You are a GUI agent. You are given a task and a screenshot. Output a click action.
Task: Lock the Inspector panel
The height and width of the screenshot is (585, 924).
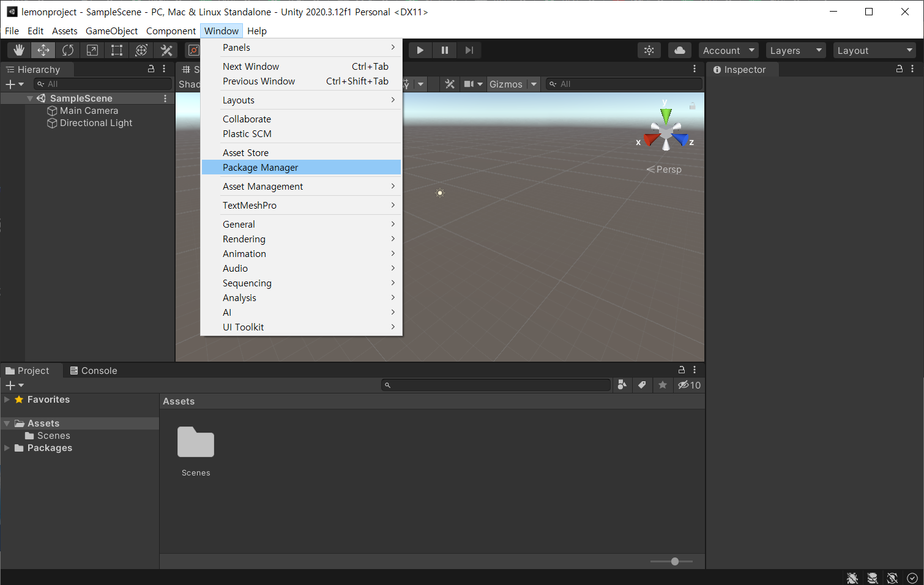point(900,69)
